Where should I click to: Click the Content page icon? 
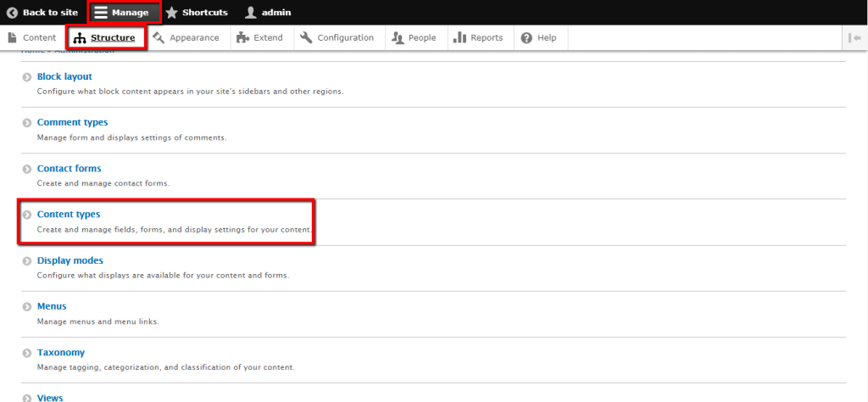tap(12, 37)
